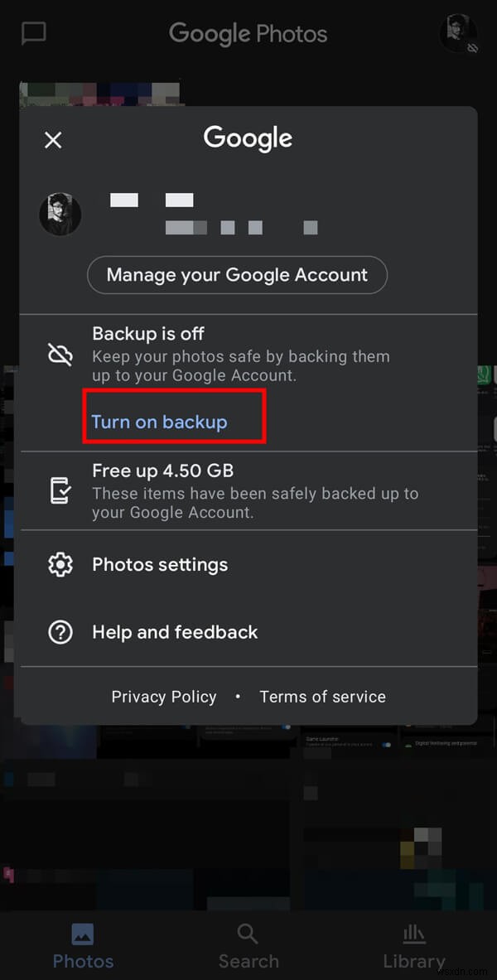Open Photos settings via gear icon

pos(60,564)
